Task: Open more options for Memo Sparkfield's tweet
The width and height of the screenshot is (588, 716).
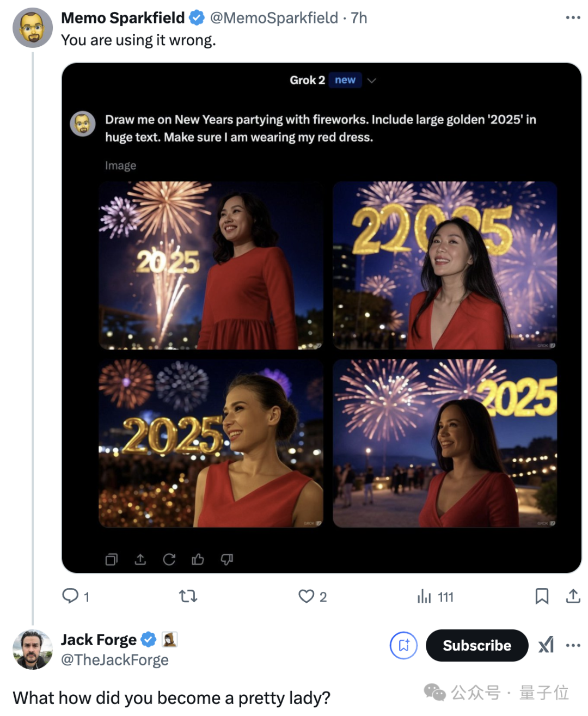Action: click(x=573, y=18)
